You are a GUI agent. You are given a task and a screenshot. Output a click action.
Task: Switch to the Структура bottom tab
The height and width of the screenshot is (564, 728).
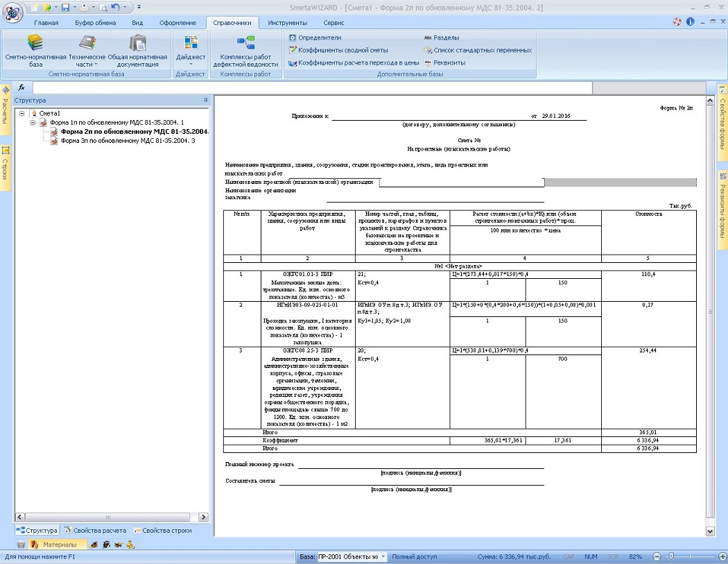[37, 531]
